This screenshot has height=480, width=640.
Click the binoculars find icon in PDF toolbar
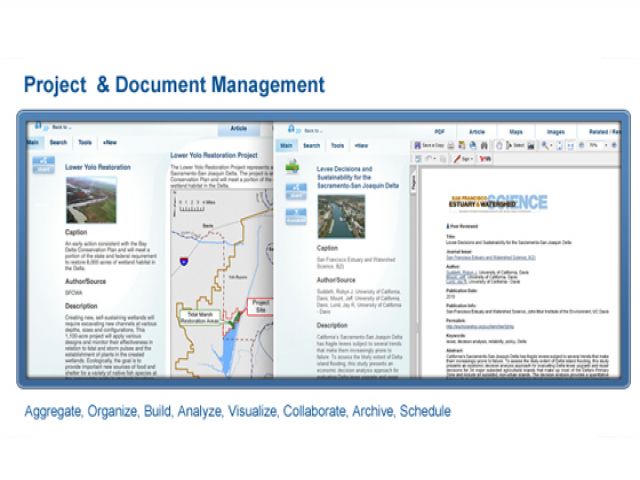click(484, 146)
